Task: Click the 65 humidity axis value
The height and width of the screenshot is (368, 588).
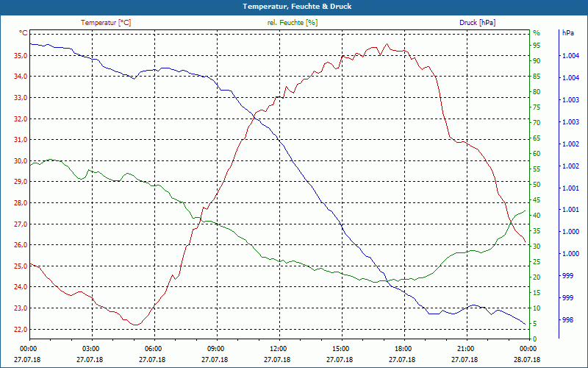Action: coord(537,138)
